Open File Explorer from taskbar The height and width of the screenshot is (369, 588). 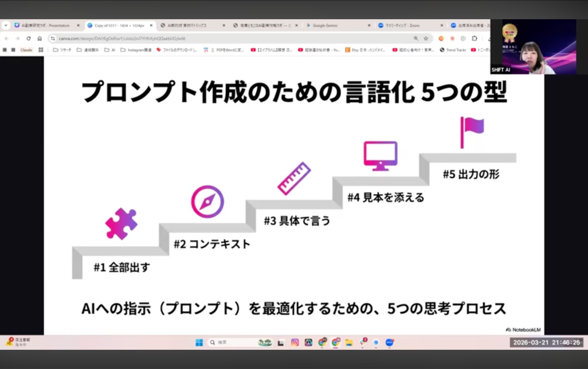(x=349, y=342)
